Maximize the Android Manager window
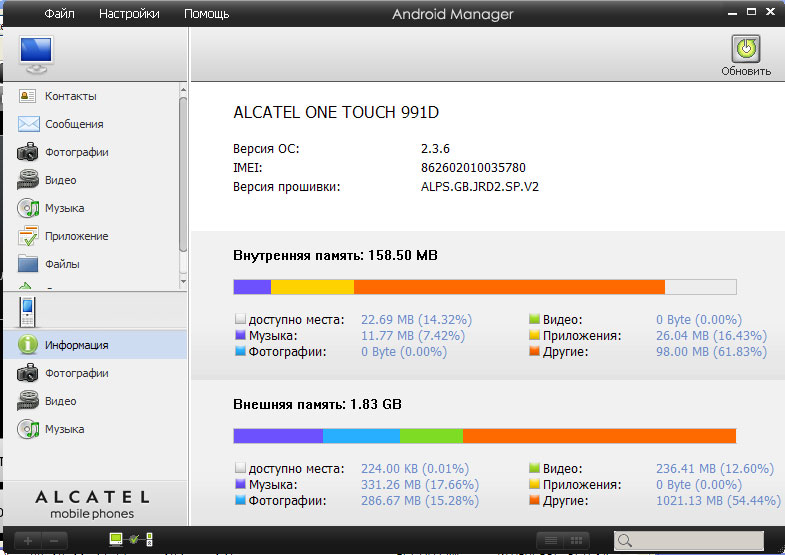This screenshot has width=785, height=555. pos(751,12)
